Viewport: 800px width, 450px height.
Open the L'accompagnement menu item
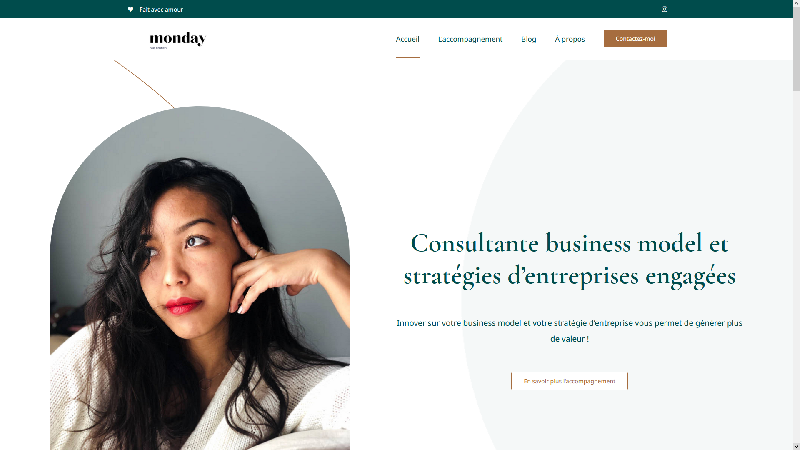click(470, 39)
